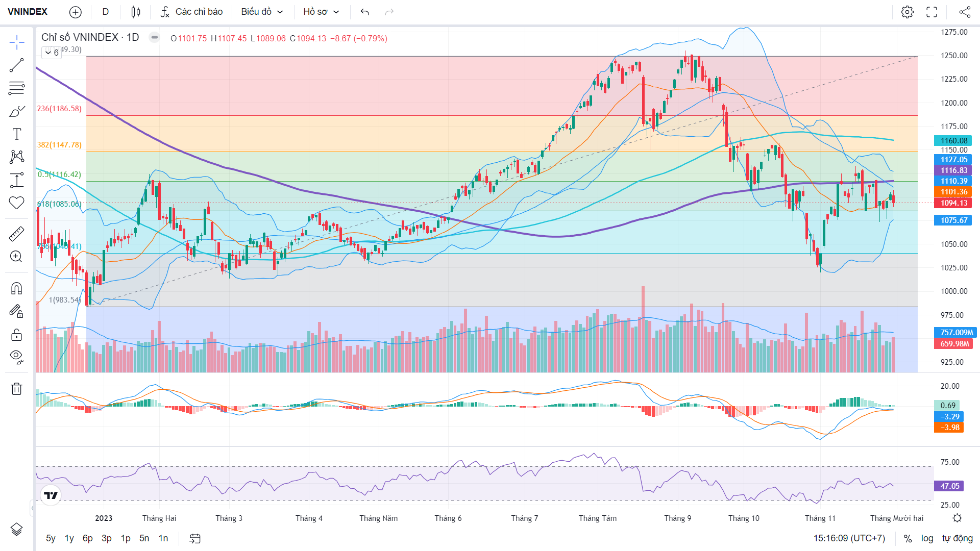Viewport: 980px width, 551px height.
Task: Select the crosshair cursor tool
Action: point(16,42)
